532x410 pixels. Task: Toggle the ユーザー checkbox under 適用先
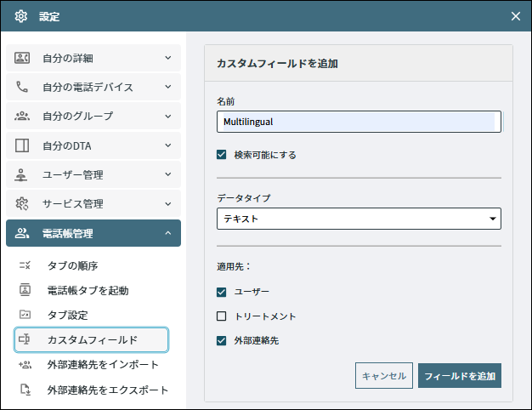(221, 292)
